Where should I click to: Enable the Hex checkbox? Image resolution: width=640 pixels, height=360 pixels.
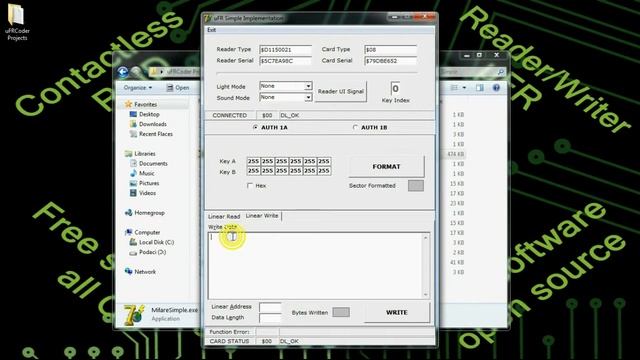click(250, 186)
